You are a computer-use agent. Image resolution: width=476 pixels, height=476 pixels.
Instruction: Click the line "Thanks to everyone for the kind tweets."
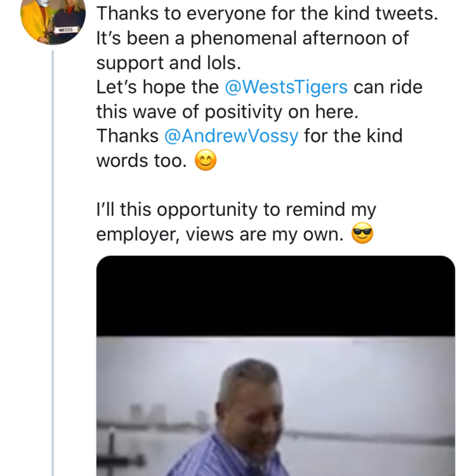click(267, 13)
